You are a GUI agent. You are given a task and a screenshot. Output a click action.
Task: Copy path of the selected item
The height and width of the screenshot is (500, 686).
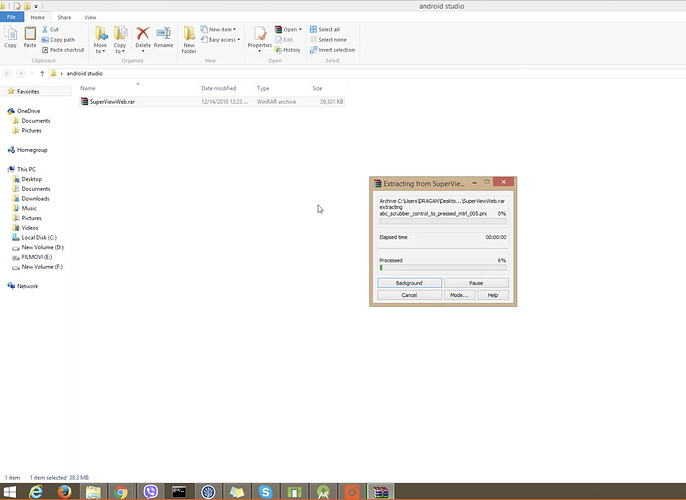pos(58,39)
